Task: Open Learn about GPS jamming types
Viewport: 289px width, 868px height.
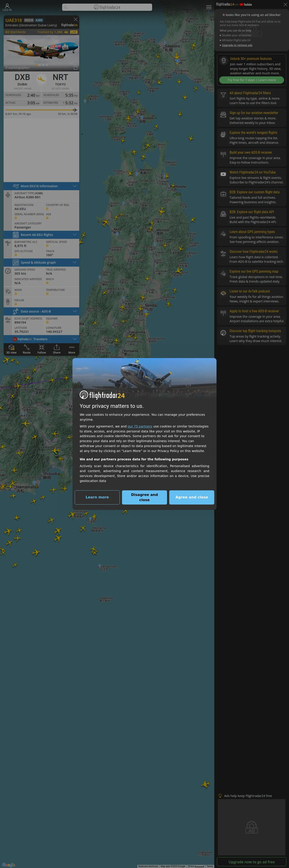Action: pos(252,237)
